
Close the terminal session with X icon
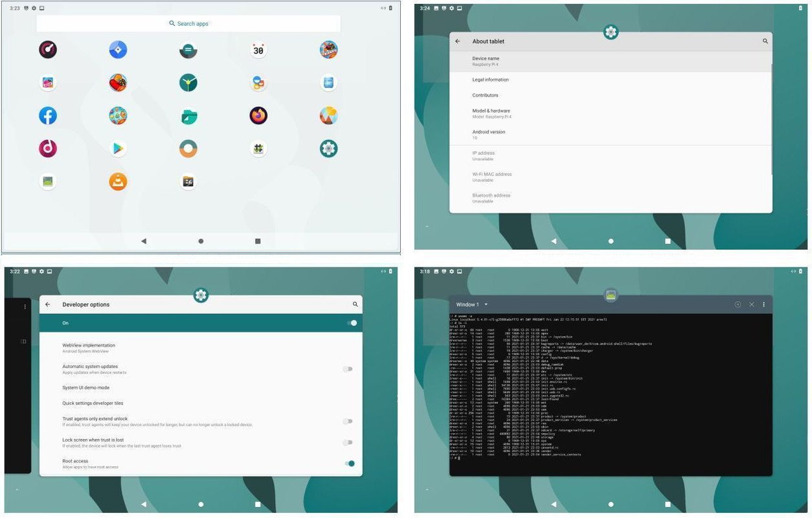pos(751,304)
